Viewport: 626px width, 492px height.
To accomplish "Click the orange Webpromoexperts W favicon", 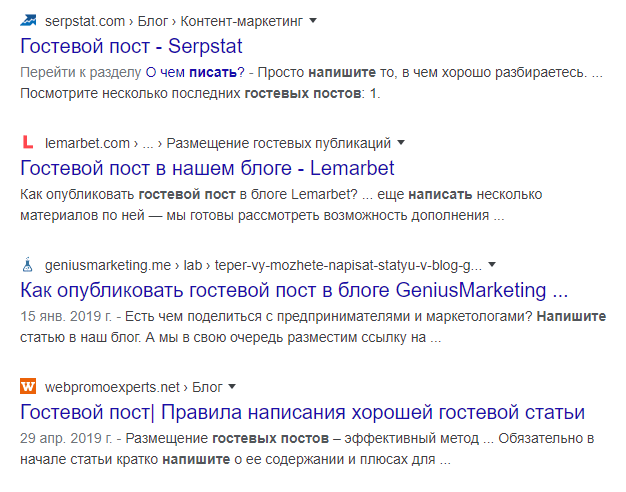I will coord(28,386).
